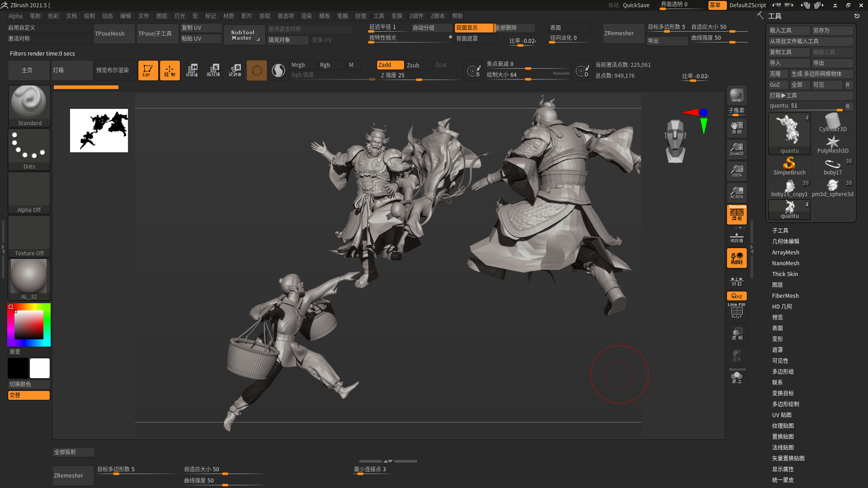Select the Zoom2D tool icon
The height and width of the screenshot is (488, 868).
737,149
